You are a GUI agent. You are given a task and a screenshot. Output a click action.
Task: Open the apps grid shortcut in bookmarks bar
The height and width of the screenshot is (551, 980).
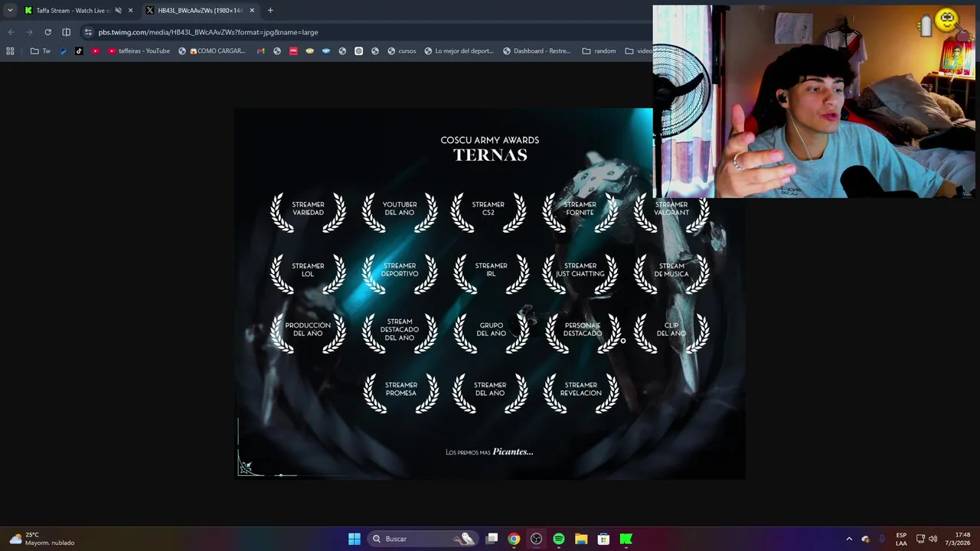(10, 51)
